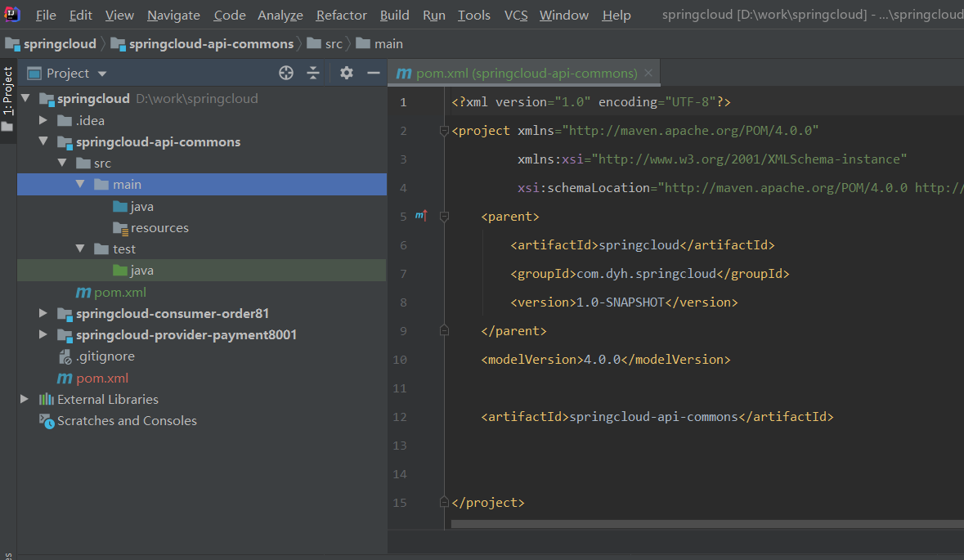
Task: Collapse the springcloud root node
Action: pos(26,98)
